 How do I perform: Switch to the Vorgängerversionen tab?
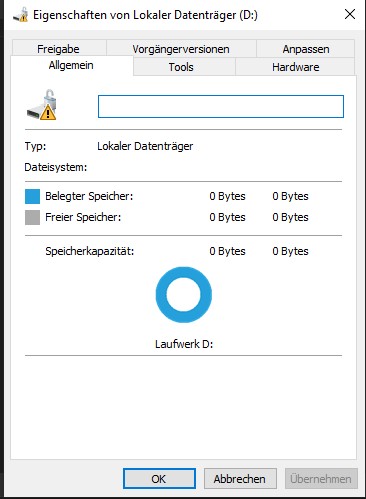coord(181,49)
